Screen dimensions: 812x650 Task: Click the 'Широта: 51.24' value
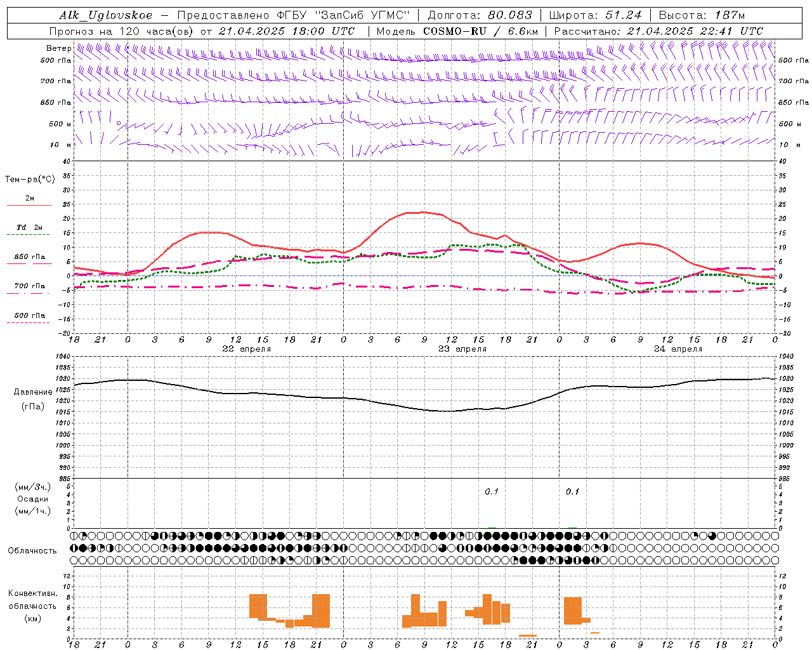click(x=594, y=15)
